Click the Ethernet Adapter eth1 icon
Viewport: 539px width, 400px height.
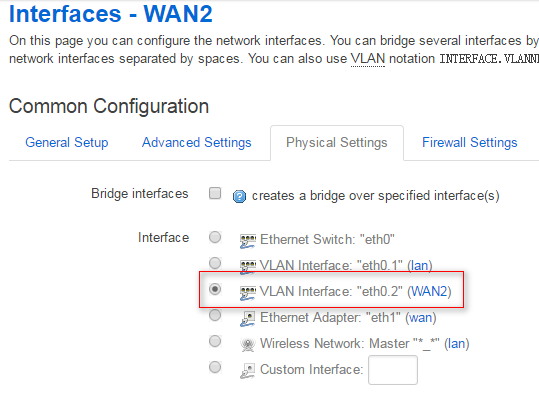pos(248,319)
